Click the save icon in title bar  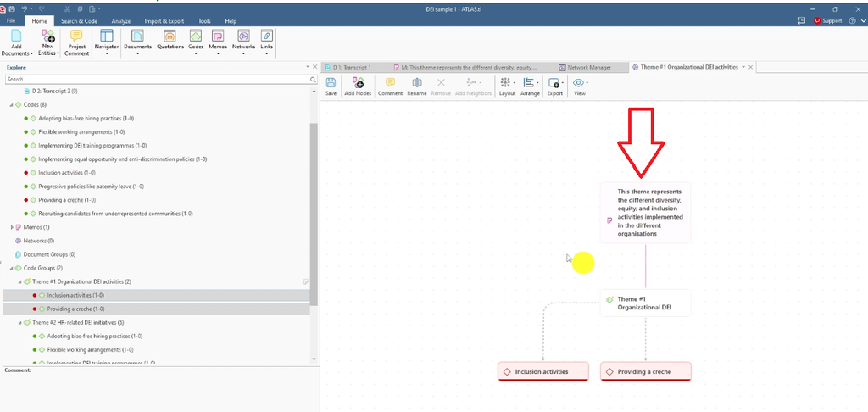coord(12,8)
